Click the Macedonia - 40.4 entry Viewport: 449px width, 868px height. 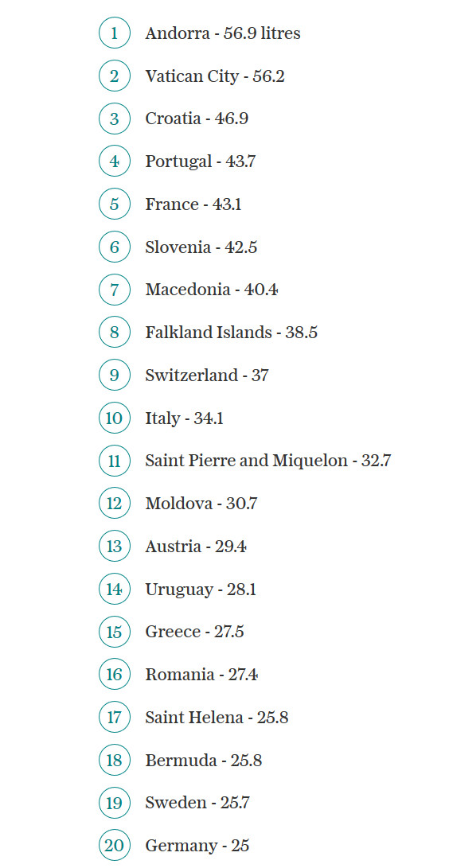pos(212,290)
